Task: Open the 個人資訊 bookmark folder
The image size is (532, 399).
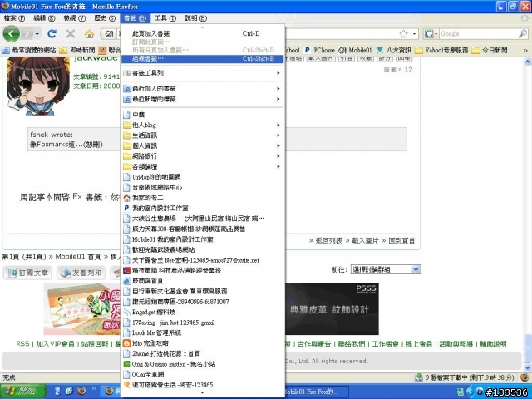Action: [x=202, y=146]
